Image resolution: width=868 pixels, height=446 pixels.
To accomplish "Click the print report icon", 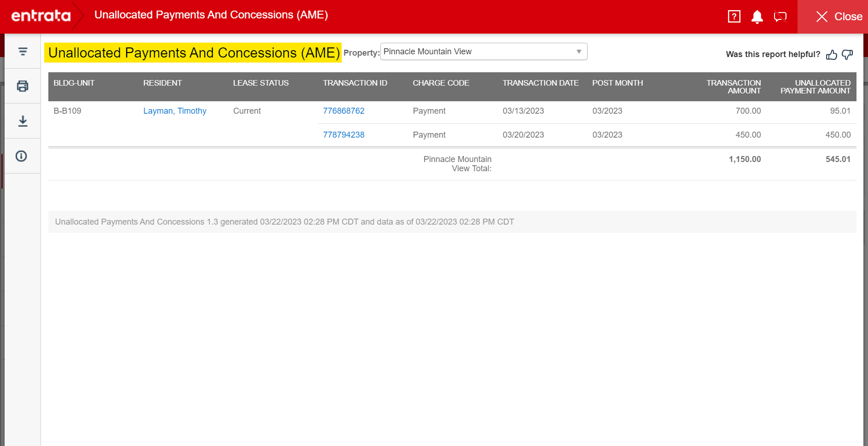I will coord(23,86).
